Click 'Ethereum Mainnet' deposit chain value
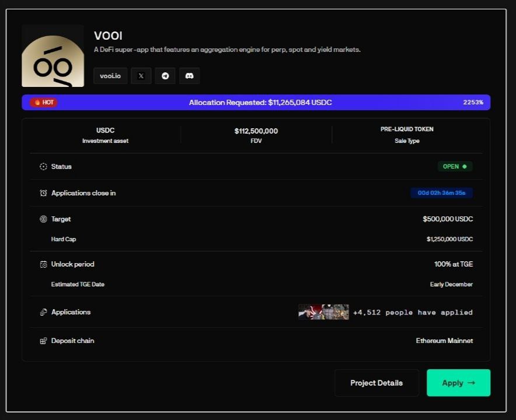 pyautogui.click(x=444, y=341)
